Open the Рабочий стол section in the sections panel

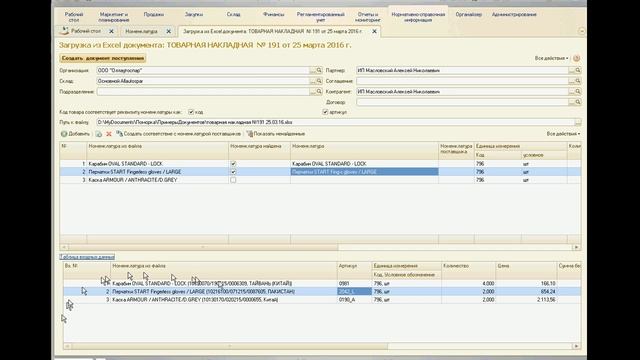[x=74, y=17]
